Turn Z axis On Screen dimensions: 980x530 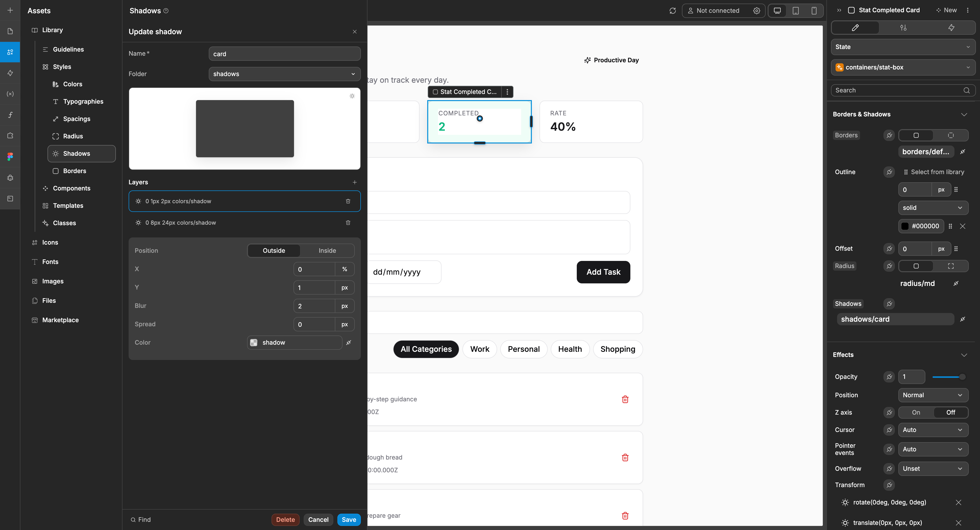pos(916,412)
